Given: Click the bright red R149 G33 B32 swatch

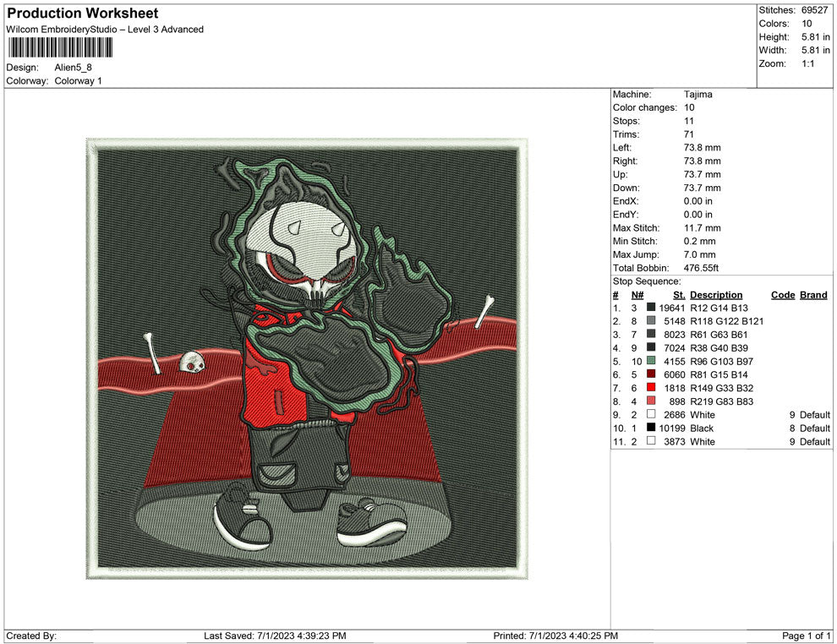Looking at the screenshot, I should point(651,387).
